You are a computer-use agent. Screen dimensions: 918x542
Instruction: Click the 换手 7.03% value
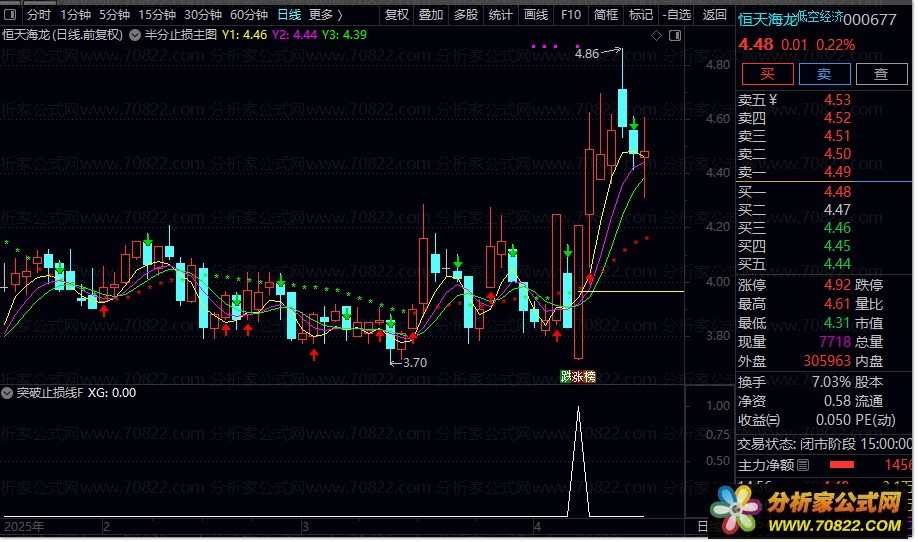[x=831, y=382]
